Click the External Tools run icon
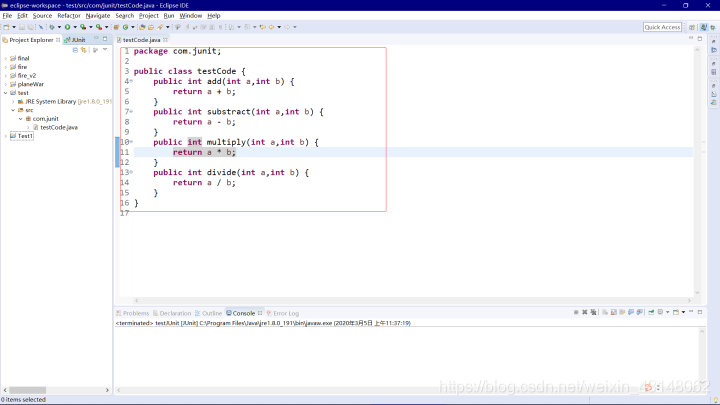The height and width of the screenshot is (405, 720). click(99, 27)
